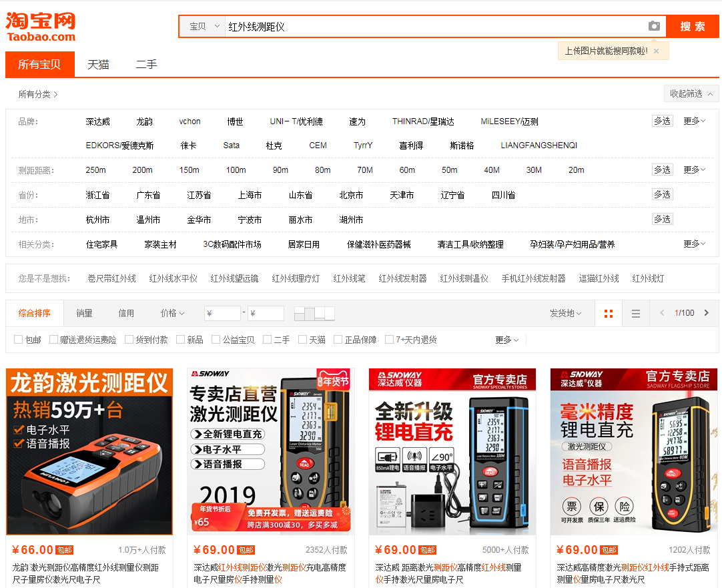This screenshot has width=722, height=588.
Task: Search suggestion 卷尺带红外线
Action: point(112,278)
